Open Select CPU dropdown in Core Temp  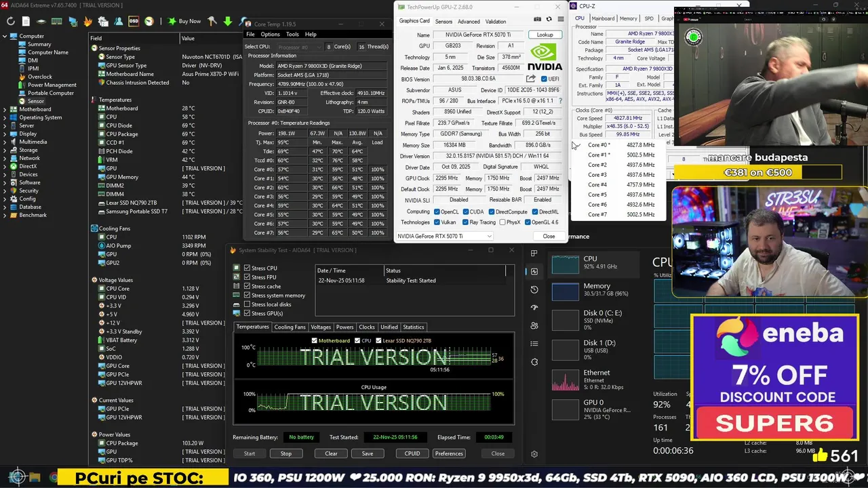coord(298,47)
